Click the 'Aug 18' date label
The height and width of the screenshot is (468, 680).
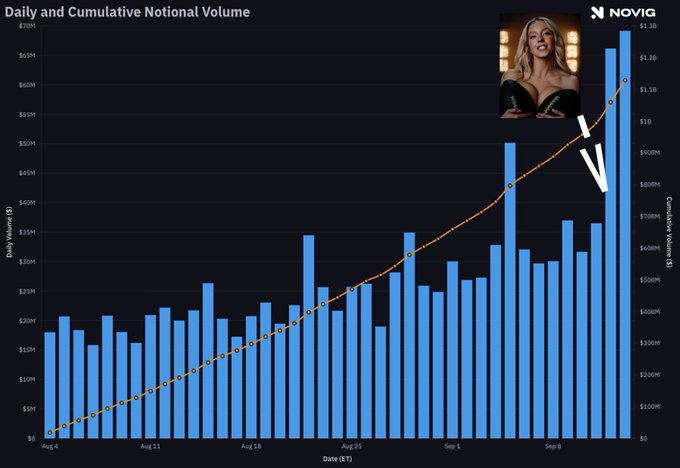point(251,446)
